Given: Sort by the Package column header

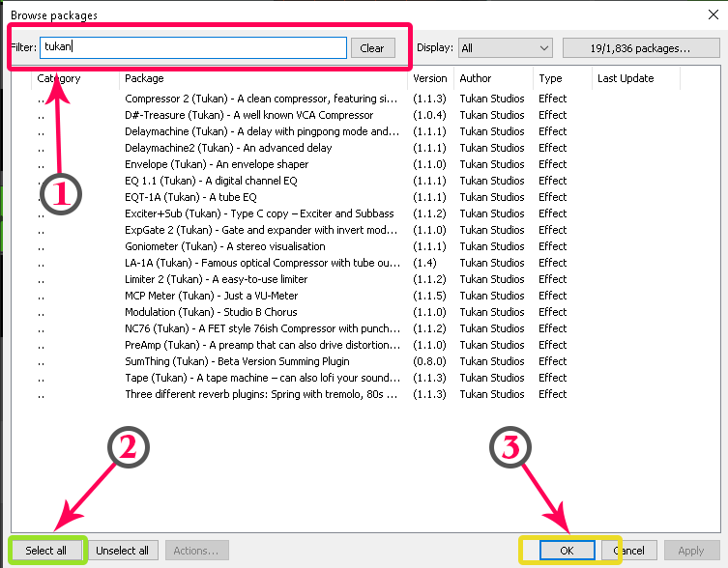Looking at the screenshot, I should click(x=264, y=78).
